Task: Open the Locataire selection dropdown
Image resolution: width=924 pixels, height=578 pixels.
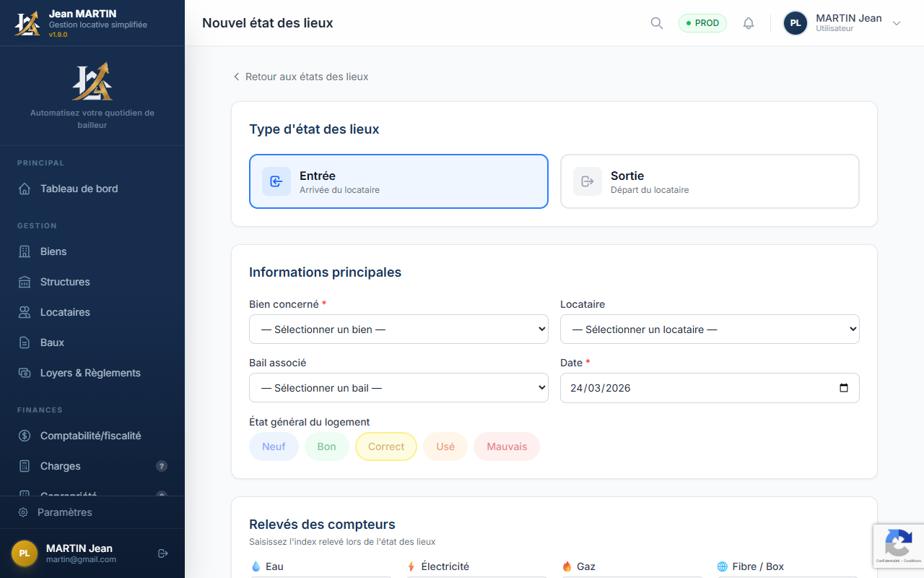Action: pos(710,329)
